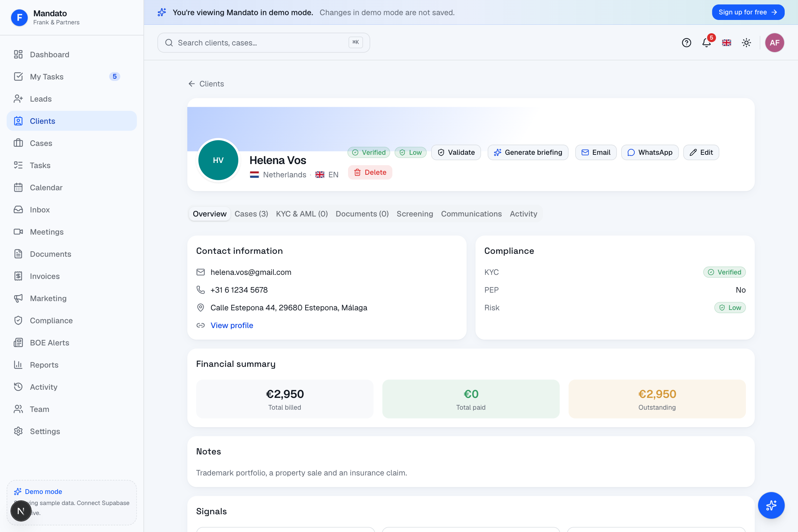Image resolution: width=798 pixels, height=532 pixels.
Task: Open Tasks list icon in sidebar
Action: [x=18, y=165]
